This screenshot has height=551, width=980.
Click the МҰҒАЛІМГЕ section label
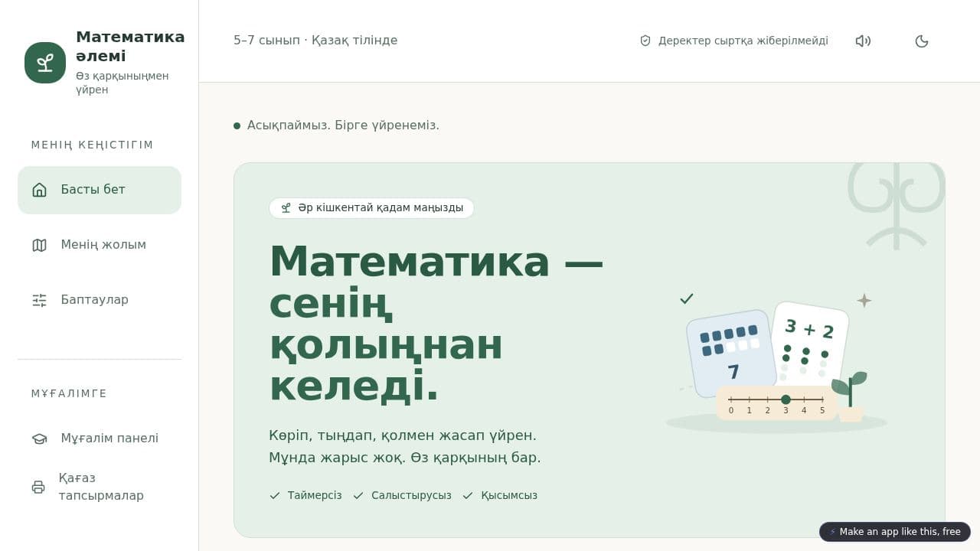(x=69, y=393)
